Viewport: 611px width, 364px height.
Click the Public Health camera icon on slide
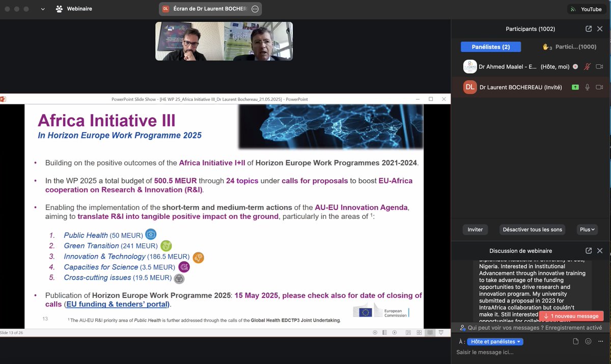click(151, 234)
